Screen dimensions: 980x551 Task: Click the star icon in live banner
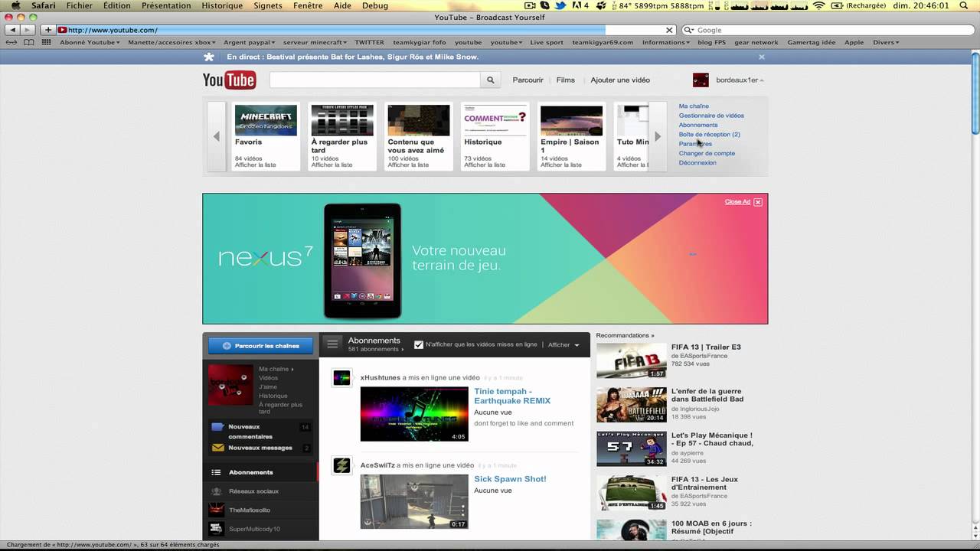[209, 57]
